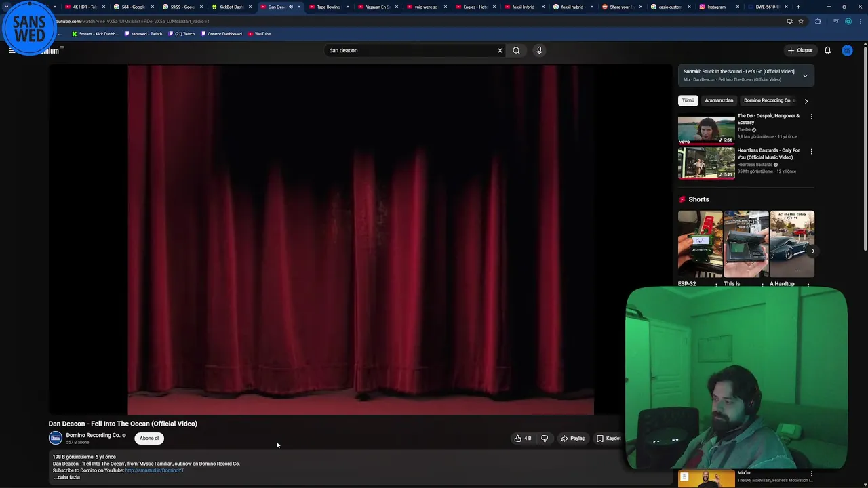Image resolution: width=868 pixels, height=488 pixels.
Task: Close the Instagram browser tab
Action: (738, 7)
